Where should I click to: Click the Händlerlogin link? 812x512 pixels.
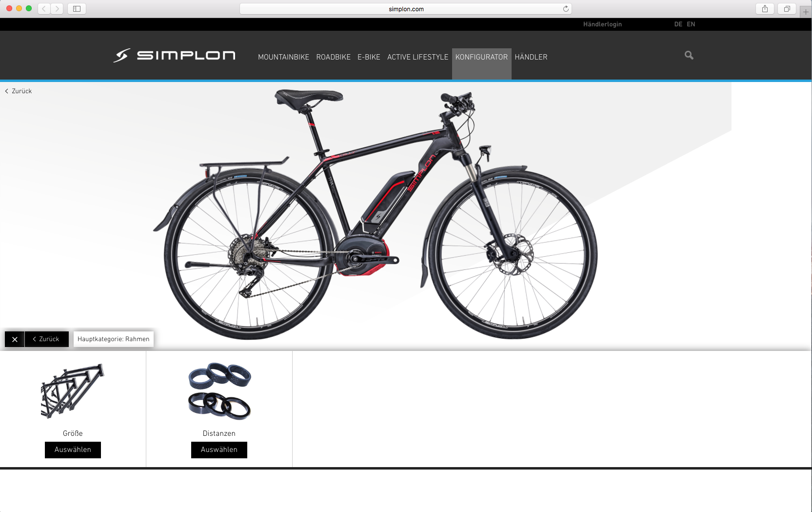point(602,24)
